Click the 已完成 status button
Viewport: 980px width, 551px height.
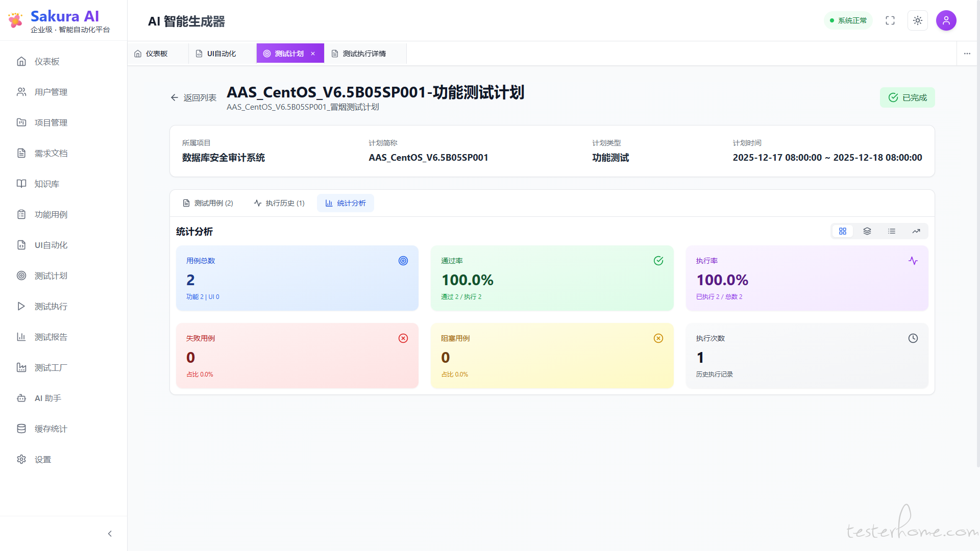907,97
